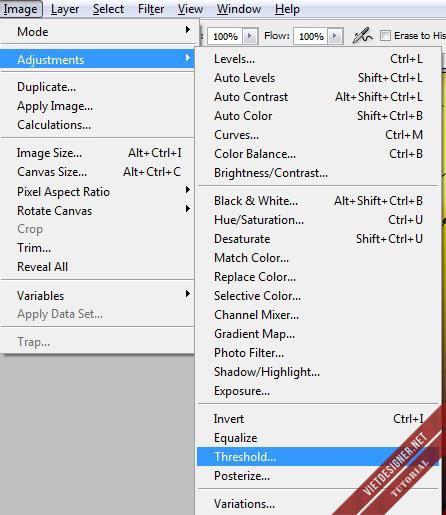The width and height of the screenshot is (446, 515).
Task: Open the Flow percentage dropdown arrow
Action: [x=335, y=36]
